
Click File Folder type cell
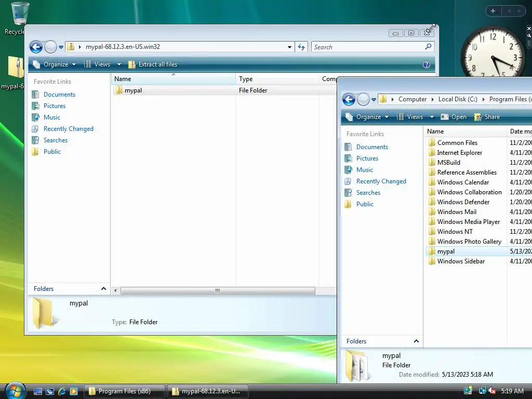[x=253, y=90]
